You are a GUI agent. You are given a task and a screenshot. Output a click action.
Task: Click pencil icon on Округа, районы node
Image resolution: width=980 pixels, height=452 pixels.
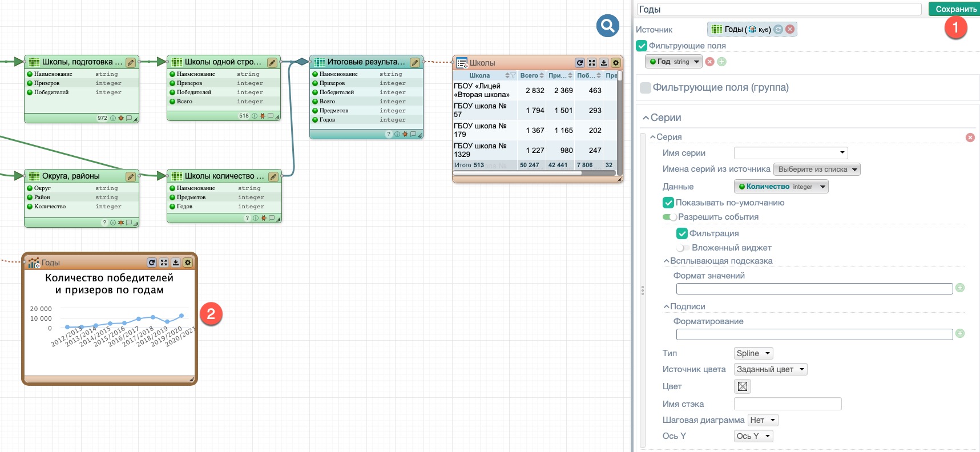[x=131, y=176]
